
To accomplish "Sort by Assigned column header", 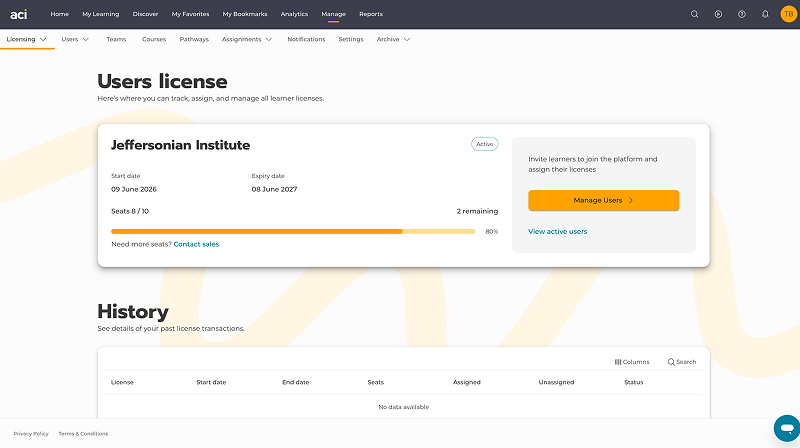I will point(467,382).
